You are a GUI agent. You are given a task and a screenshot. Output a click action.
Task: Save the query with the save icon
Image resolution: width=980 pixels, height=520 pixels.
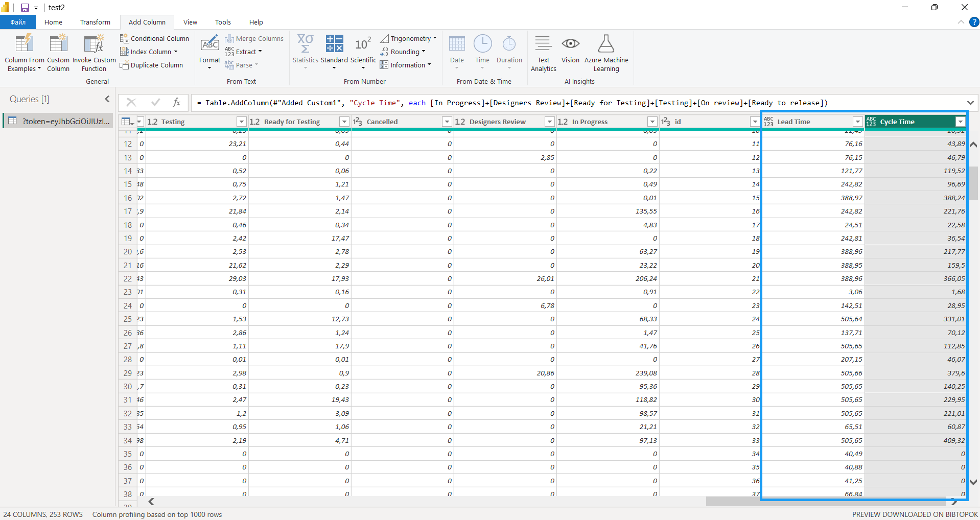click(x=25, y=8)
